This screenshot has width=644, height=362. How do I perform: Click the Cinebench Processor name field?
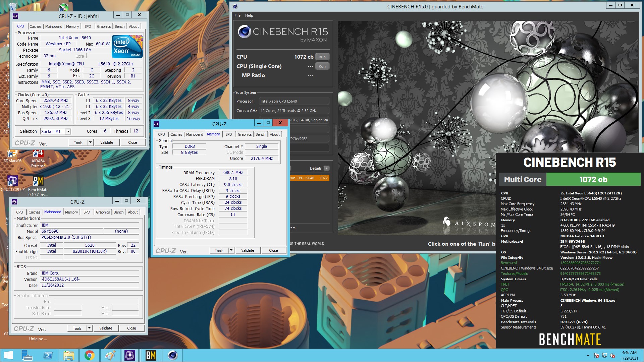pos(294,101)
